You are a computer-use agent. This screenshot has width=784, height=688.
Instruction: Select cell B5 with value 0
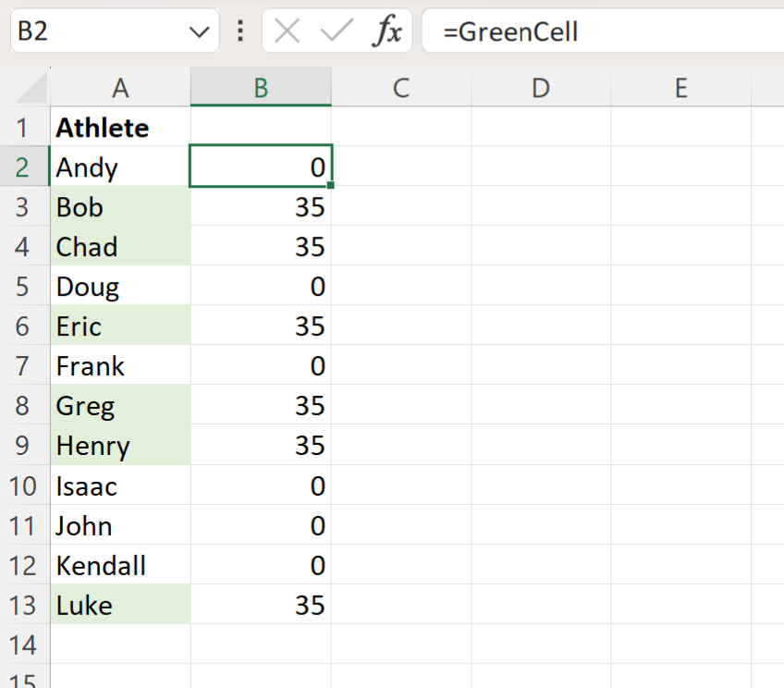tap(260, 287)
